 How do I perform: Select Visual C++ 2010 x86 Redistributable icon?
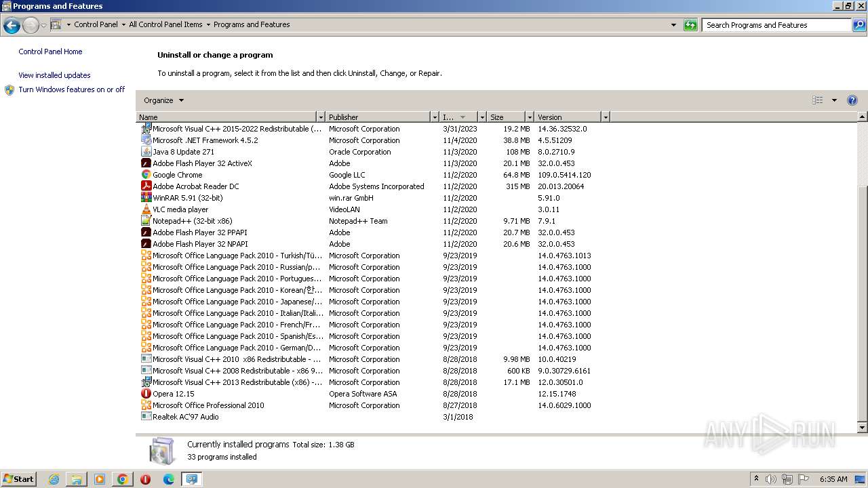146,359
